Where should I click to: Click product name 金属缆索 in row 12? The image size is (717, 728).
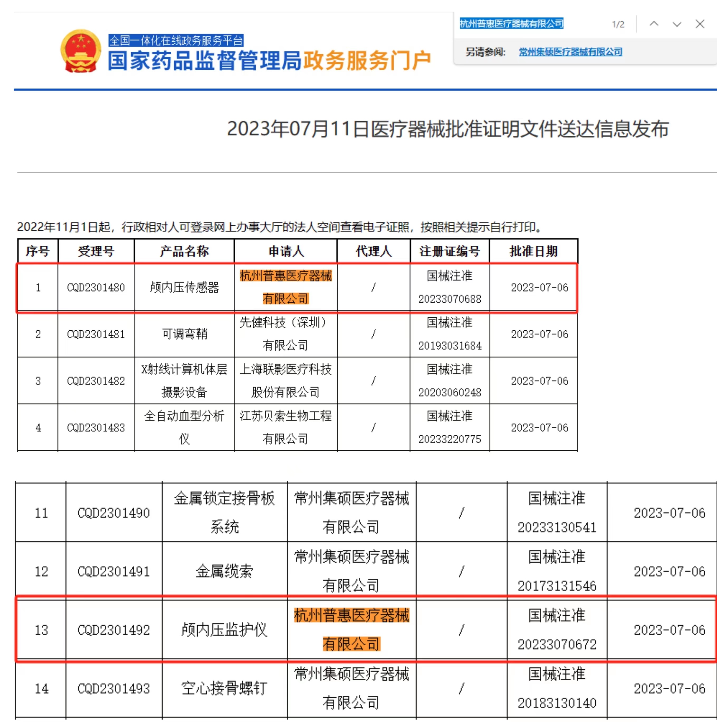224,571
